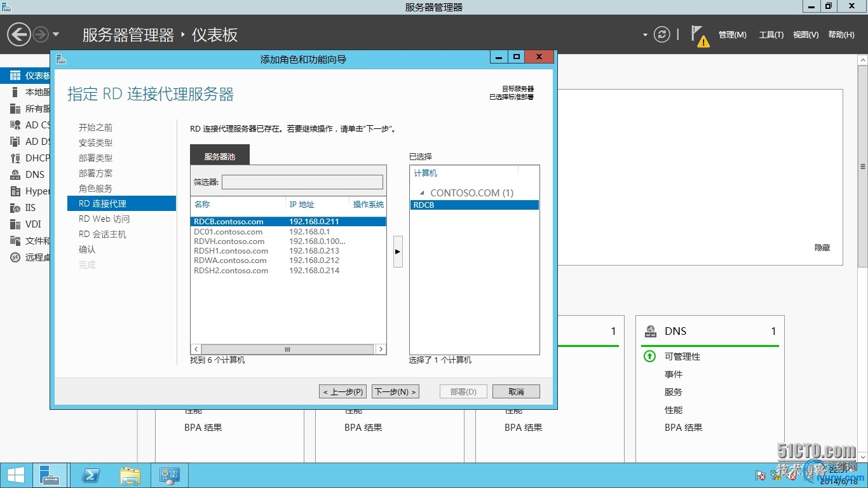
Task: Collapse the CONTOSO.COM (1) group
Action: 422,193
